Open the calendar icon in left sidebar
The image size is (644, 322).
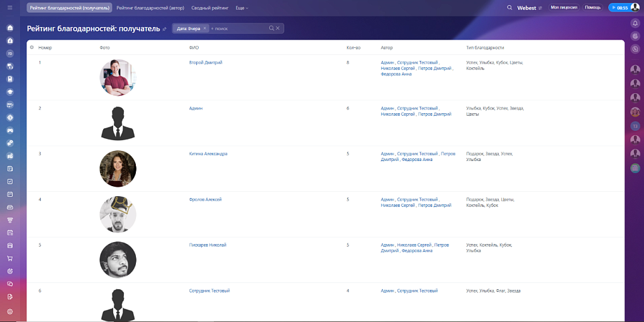coord(9,194)
